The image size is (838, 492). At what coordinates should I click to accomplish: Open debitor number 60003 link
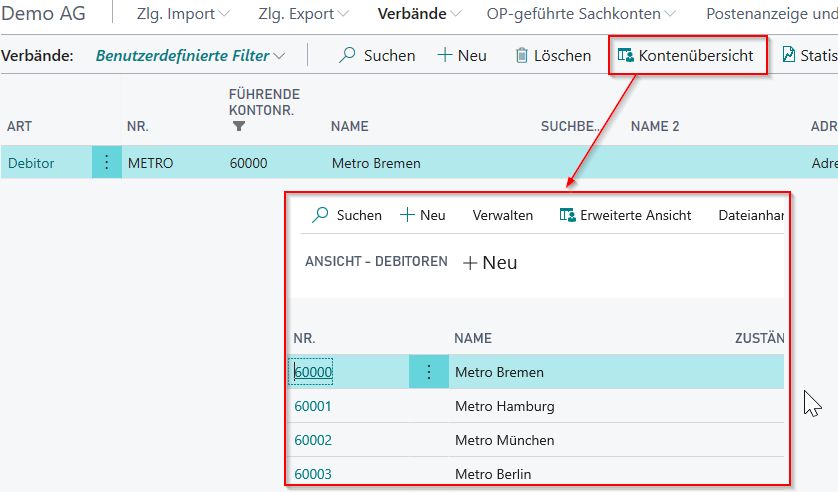(x=313, y=474)
